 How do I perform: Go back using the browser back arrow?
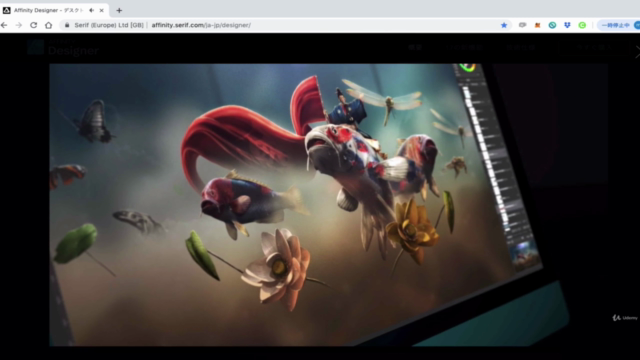tap(4, 25)
